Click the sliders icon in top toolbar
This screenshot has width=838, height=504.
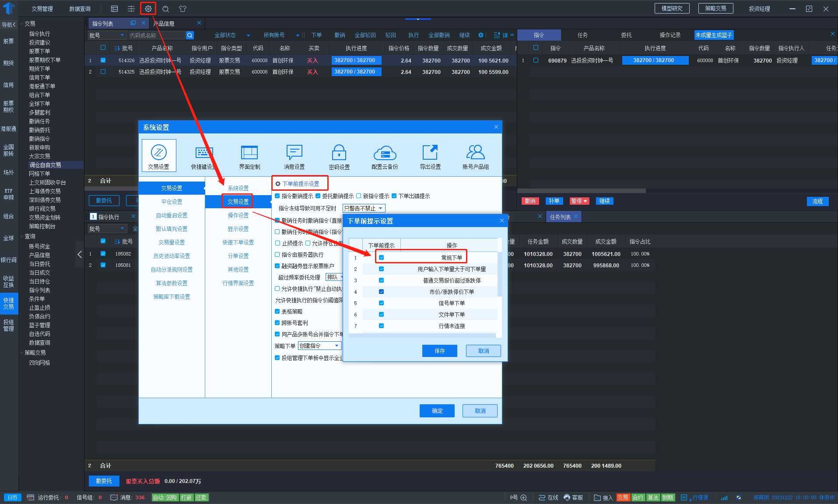[x=131, y=9]
